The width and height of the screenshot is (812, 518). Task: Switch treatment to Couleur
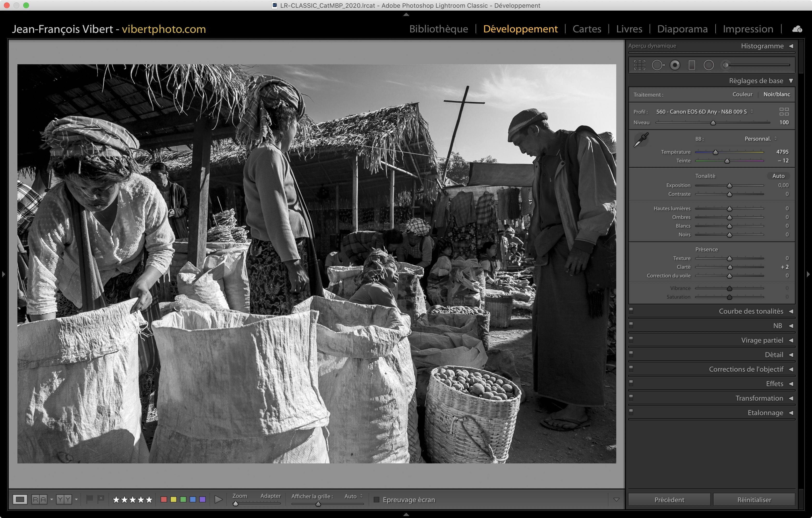(x=742, y=94)
